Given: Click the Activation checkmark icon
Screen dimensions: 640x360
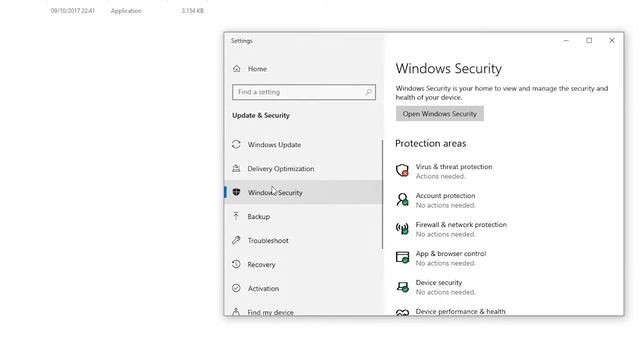Looking at the screenshot, I should click(x=236, y=288).
